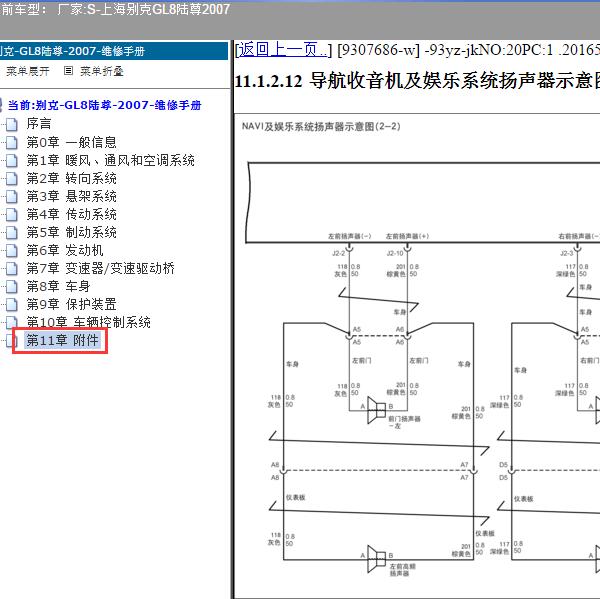Click the 前门扬声器-左 speaker symbol
Image resolution: width=600 pixels, height=599 pixels.
pos(376,410)
